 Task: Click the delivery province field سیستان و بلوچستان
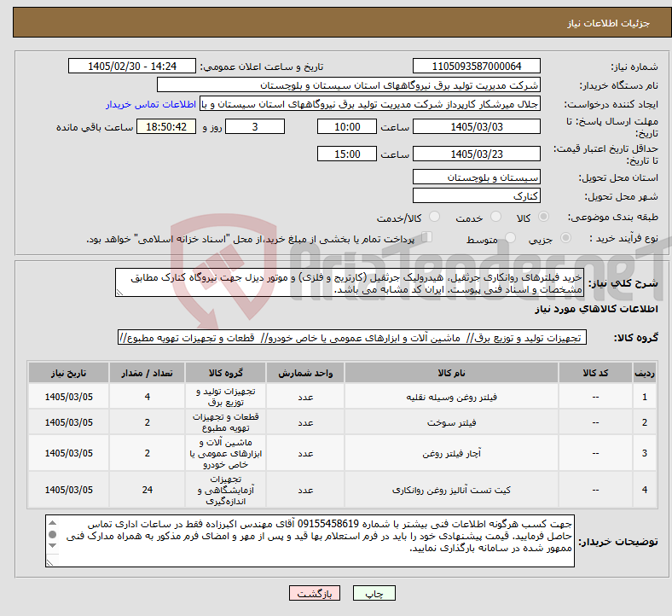tap(477, 177)
